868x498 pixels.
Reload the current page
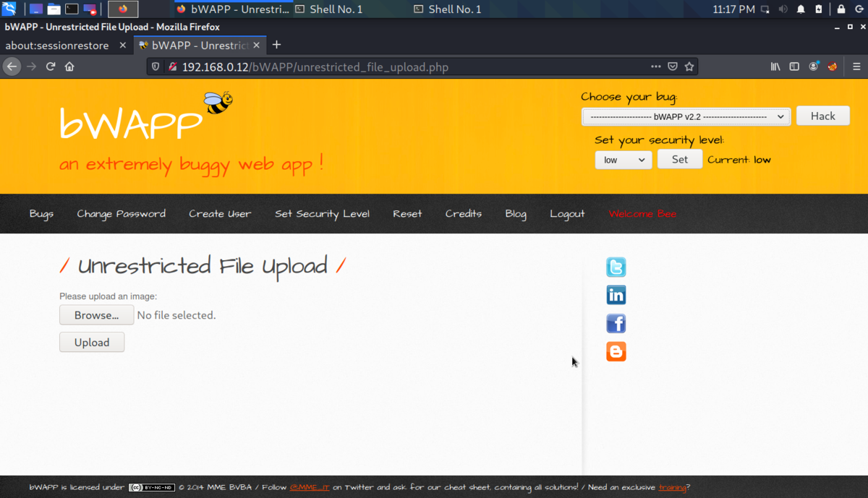tap(51, 66)
